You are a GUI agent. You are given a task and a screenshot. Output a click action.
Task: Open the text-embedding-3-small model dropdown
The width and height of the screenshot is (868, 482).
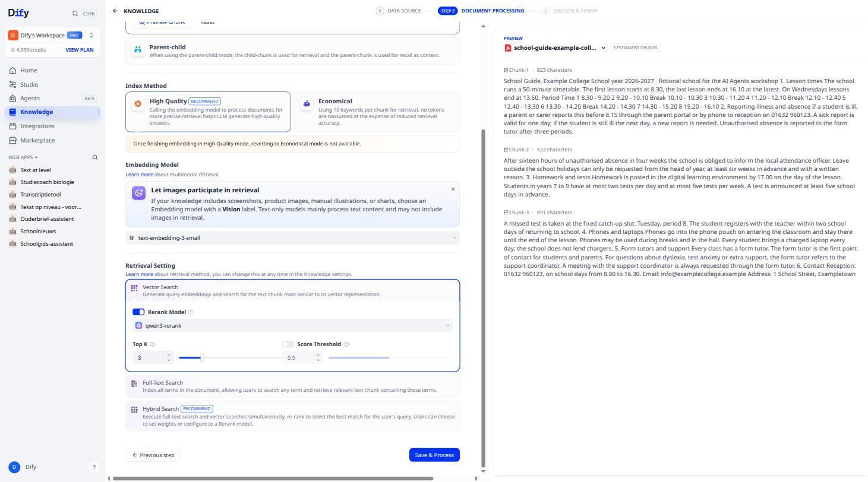292,238
